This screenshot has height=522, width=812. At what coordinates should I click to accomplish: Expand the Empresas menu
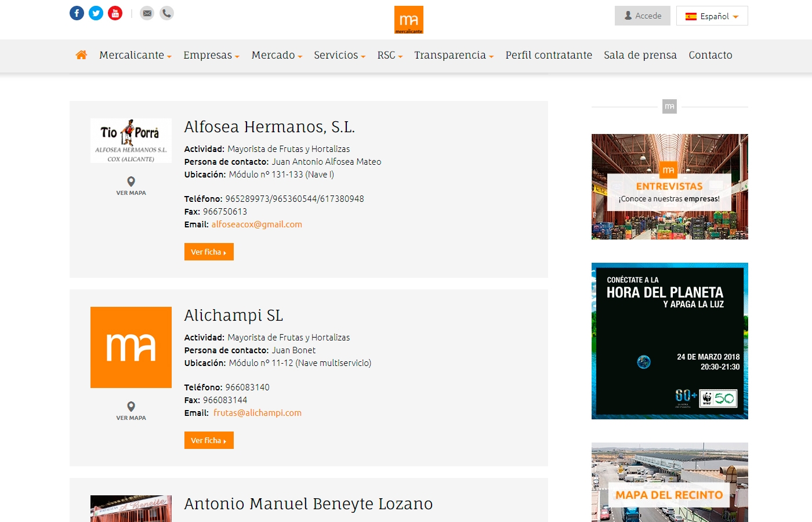coord(211,55)
